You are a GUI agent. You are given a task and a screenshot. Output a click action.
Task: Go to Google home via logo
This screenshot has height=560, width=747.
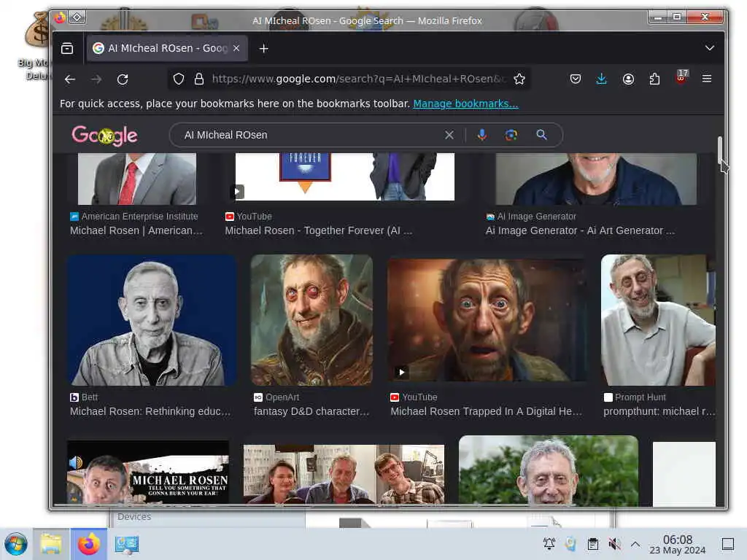104,136
